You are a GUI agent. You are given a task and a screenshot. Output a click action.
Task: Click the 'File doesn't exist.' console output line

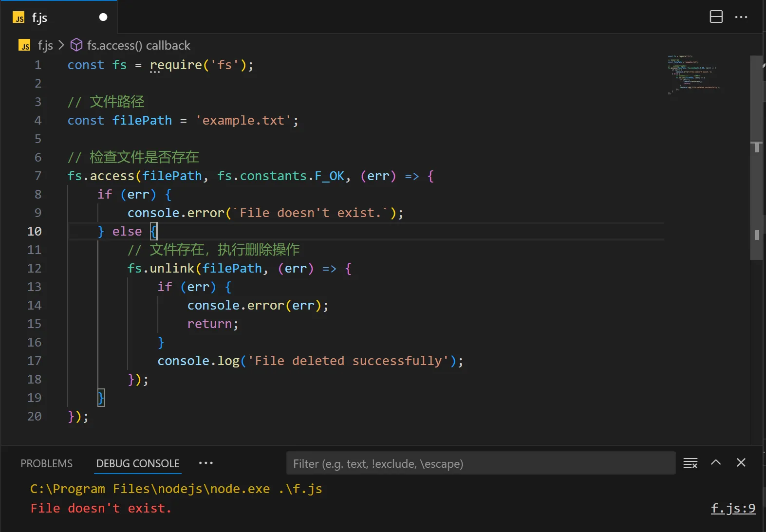tap(101, 508)
